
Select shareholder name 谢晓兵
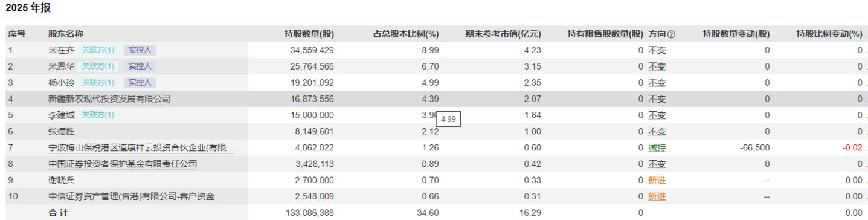point(60,180)
